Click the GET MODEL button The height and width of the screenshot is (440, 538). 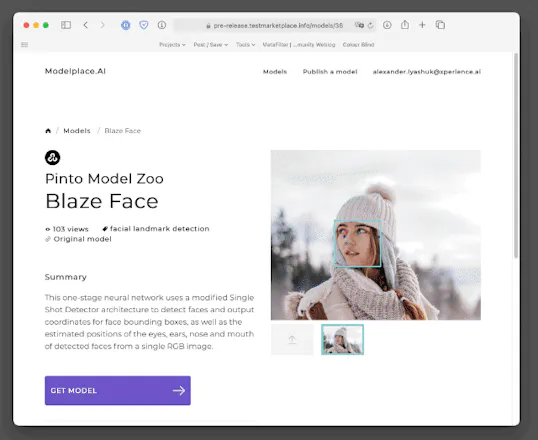click(x=118, y=391)
